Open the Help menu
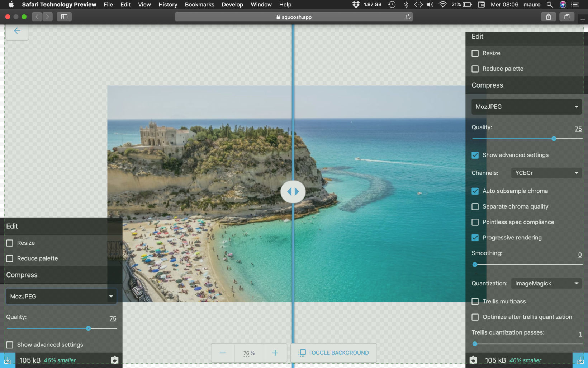 (x=285, y=5)
